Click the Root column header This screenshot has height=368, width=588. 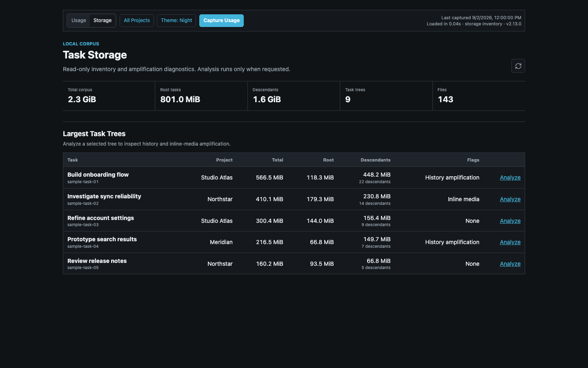(328, 160)
